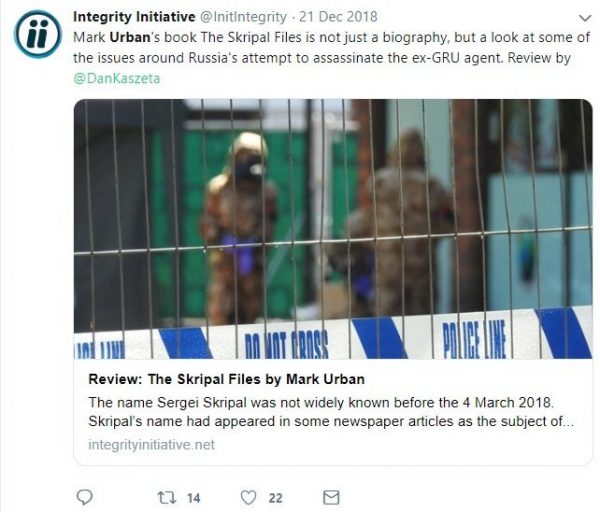
Task: Click the bolded Urban keyword in tweet
Action: tap(130, 38)
